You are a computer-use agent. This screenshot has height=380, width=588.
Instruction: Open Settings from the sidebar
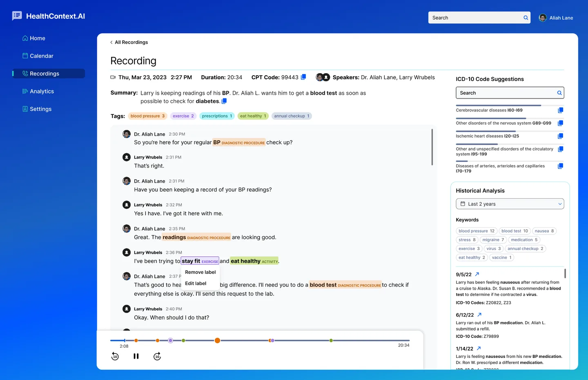[x=40, y=109]
